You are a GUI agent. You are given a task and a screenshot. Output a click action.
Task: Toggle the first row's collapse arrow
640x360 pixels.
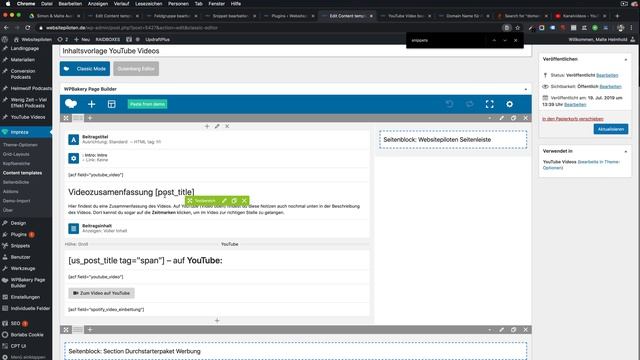[489, 118]
